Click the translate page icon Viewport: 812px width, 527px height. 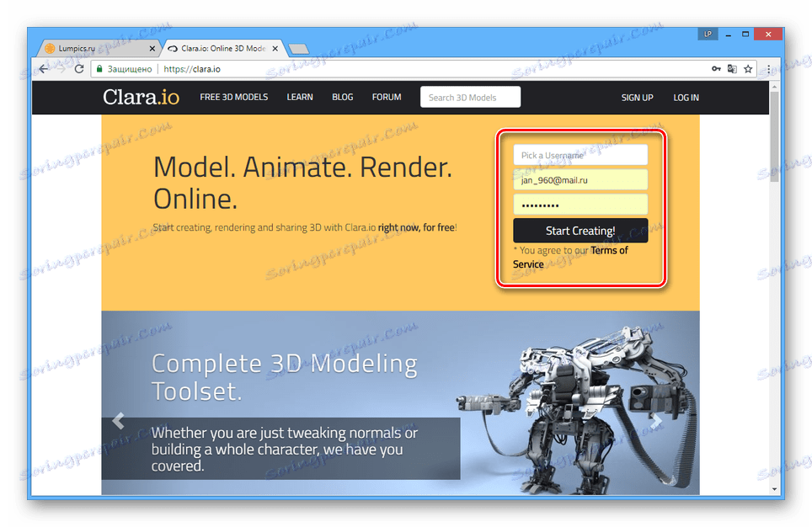732,69
